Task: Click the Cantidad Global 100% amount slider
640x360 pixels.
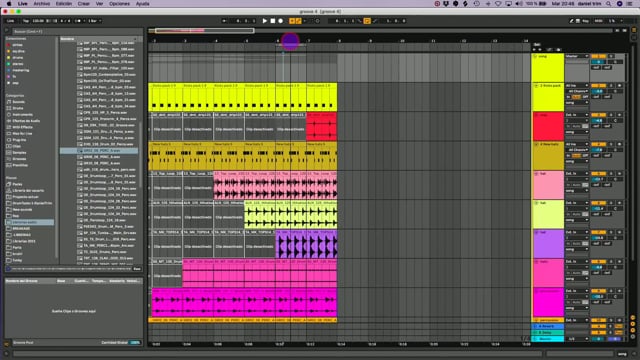Action: coord(135,343)
